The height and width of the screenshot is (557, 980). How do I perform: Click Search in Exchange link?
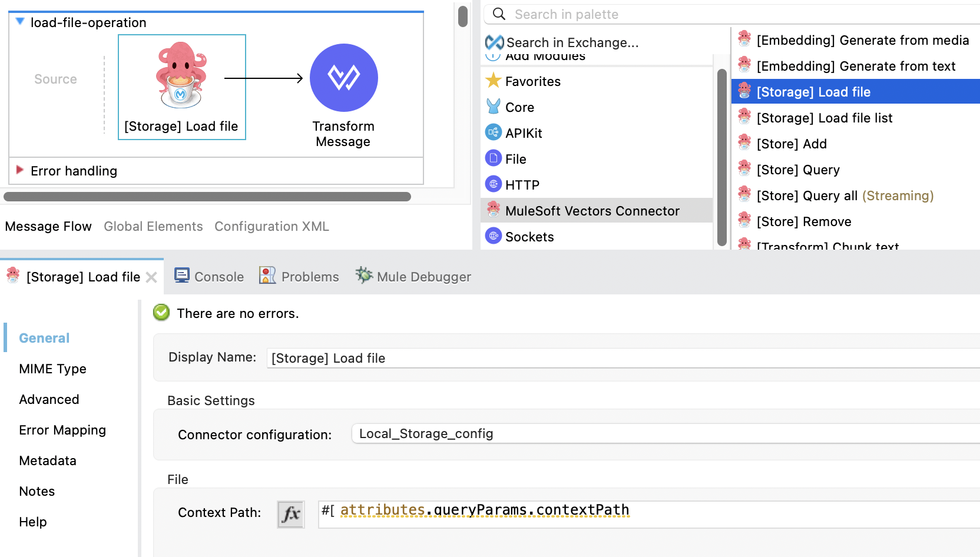(572, 42)
